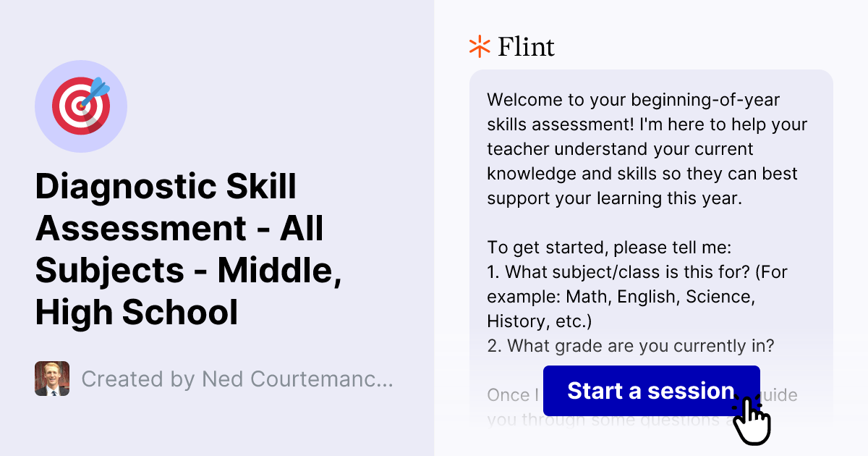
Task: Click the Flint wordmark text
Action: (x=526, y=46)
